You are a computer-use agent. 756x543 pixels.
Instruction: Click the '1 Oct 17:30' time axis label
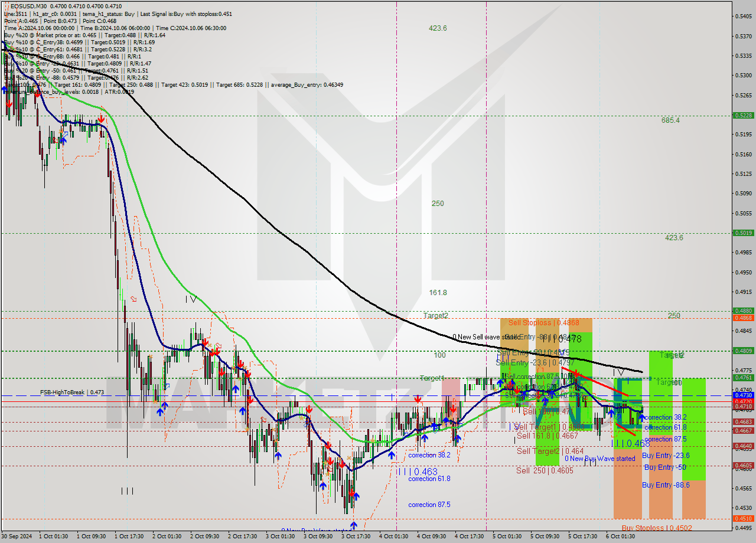tap(129, 537)
